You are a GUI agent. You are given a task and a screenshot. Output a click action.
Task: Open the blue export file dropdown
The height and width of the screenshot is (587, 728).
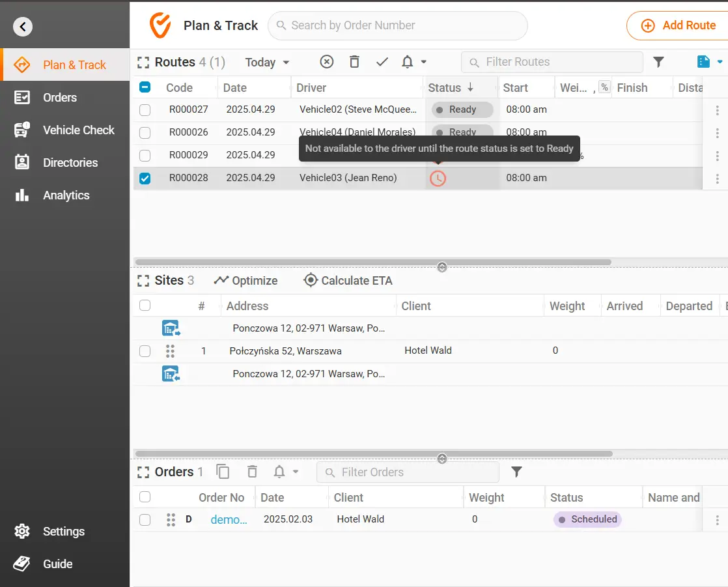click(709, 62)
